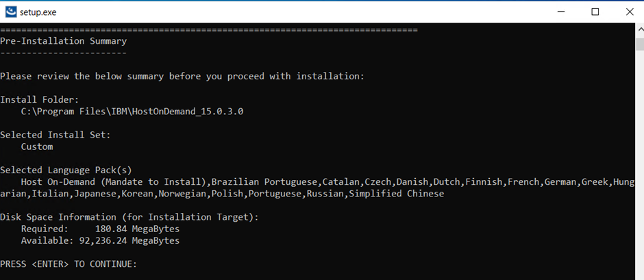Screen dimensions: 644x280
Task: Click the Selected Install Set label
Action: (x=55, y=135)
